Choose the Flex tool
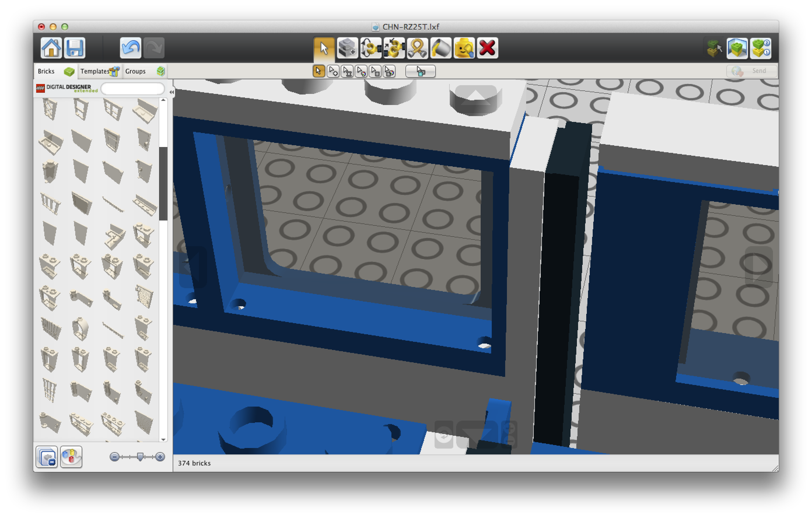The width and height of the screenshot is (812, 518). tap(417, 48)
